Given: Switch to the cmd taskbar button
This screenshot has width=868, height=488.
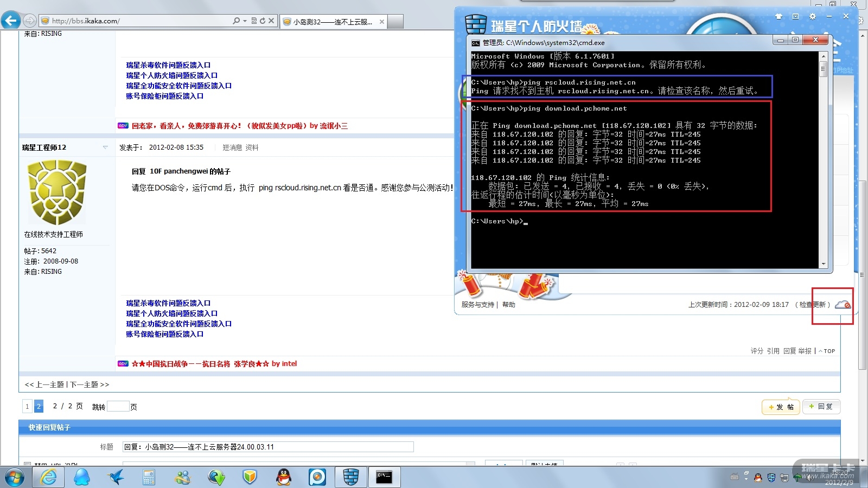Looking at the screenshot, I should click(385, 477).
